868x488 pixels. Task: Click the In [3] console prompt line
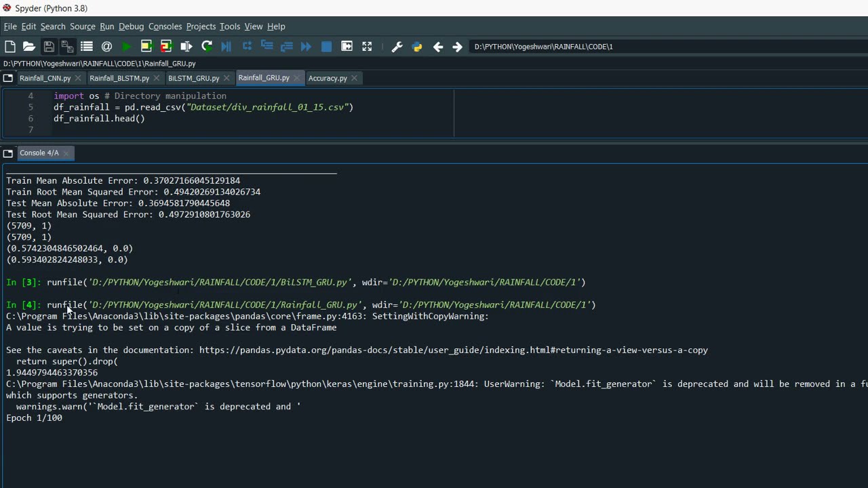(x=296, y=283)
